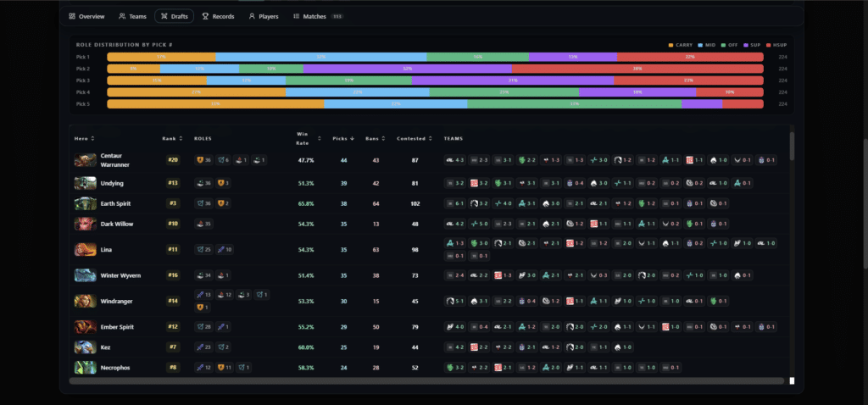Viewport: 868px width, 405px height.
Task: Click the vertical scrollbar of the hero table
Action: point(792,146)
